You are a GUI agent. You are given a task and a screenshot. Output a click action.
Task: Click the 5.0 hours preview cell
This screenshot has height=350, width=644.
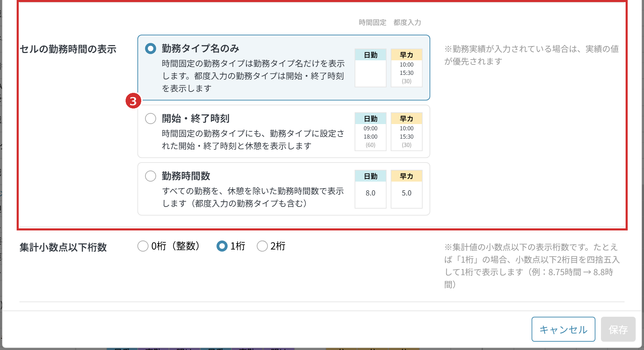pyautogui.click(x=407, y=189)
